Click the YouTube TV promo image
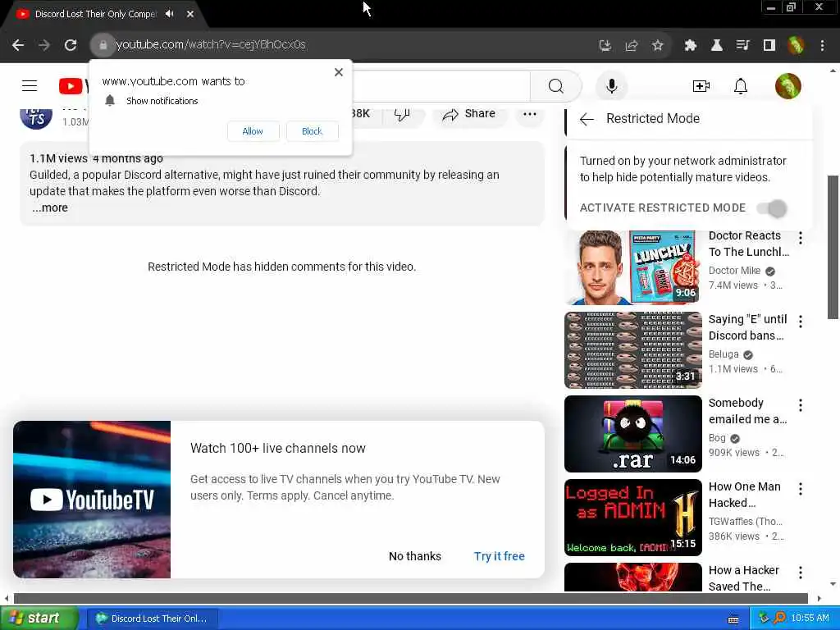Viewport: 840px width, 630px height. coord(92,500)
